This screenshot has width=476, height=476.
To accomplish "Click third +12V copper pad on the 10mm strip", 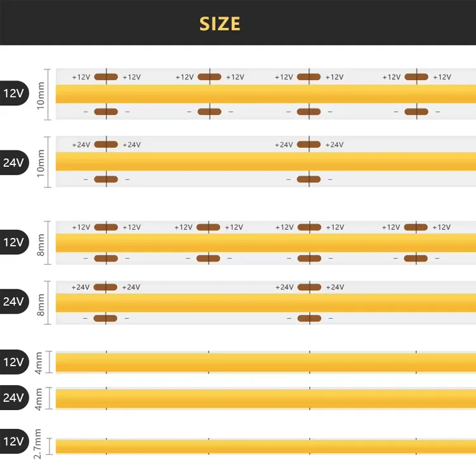I will 308,77.
